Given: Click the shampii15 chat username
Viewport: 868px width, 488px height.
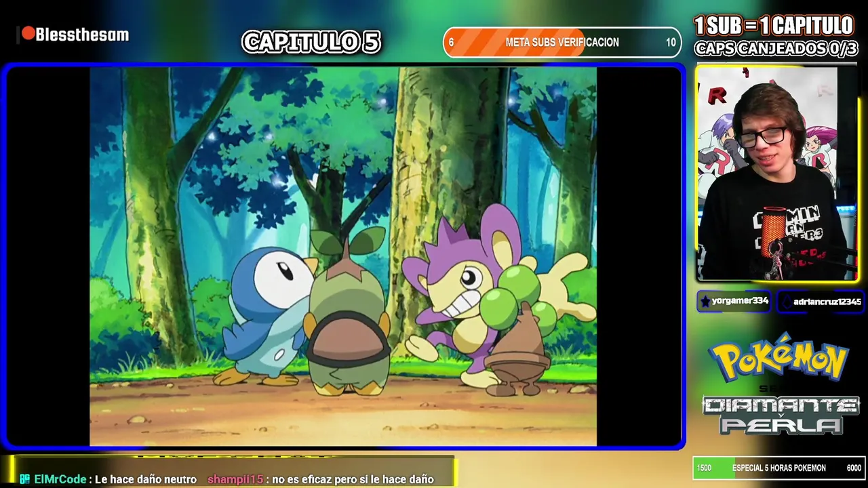Looking at the screenshot, I should 235,479.
